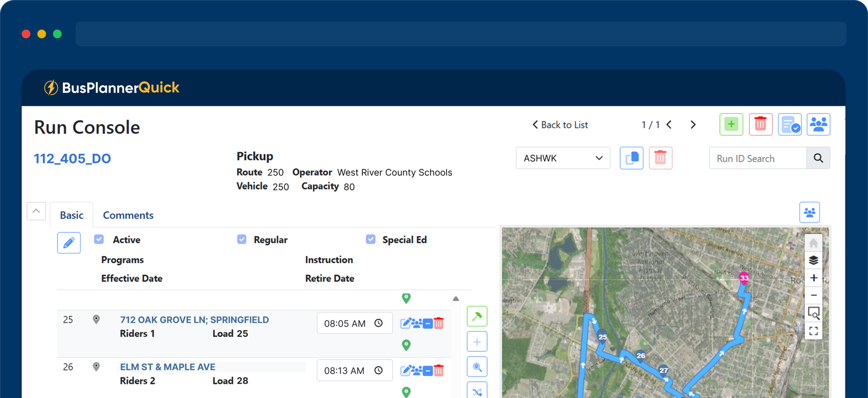Click the grey pin icon for stop 26
Screen dimensions: 868x398
coord(96,367)
